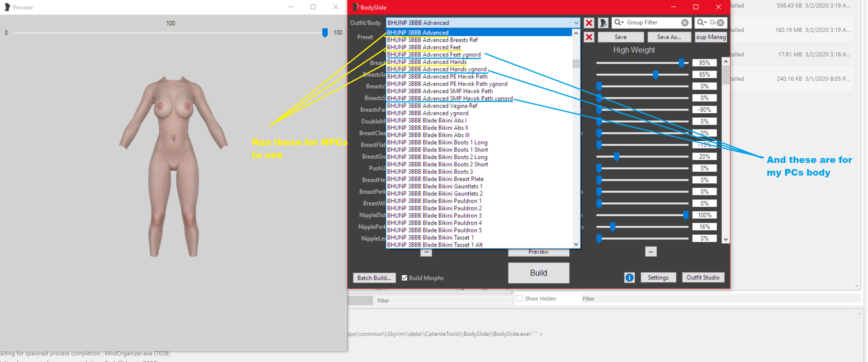Launch Outfit Studio
Viewport: 868px width, 362px height.
pos(703,277)
